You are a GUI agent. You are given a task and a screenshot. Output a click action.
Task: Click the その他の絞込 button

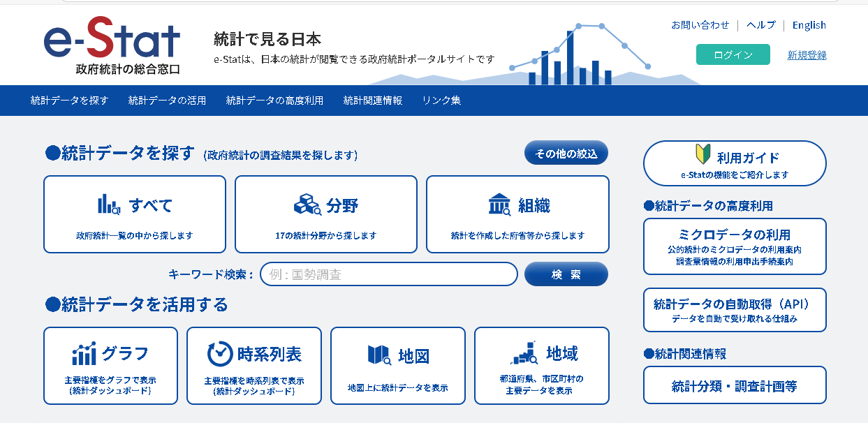[566, 153]
